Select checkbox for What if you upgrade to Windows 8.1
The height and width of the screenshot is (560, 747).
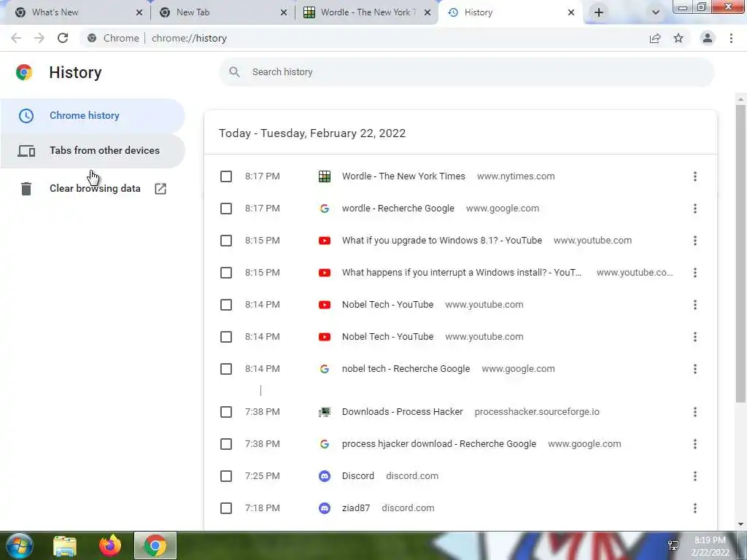click(x=226, y=241)
